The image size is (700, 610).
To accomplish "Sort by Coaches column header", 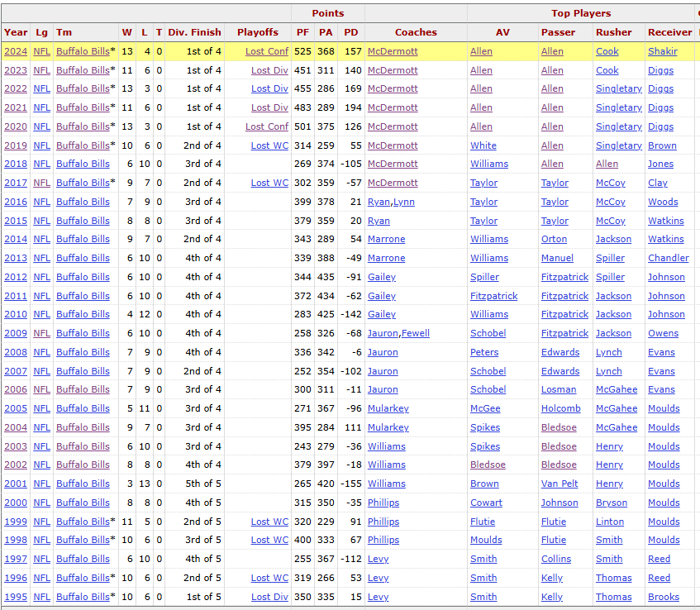I will pos(416,32).
